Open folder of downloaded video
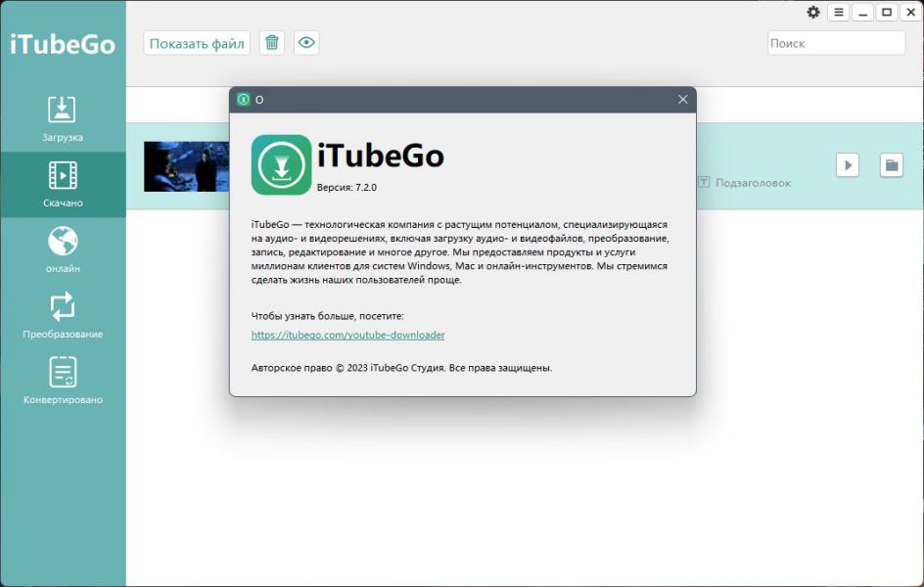The image size is (924, 587). (892, 165)
